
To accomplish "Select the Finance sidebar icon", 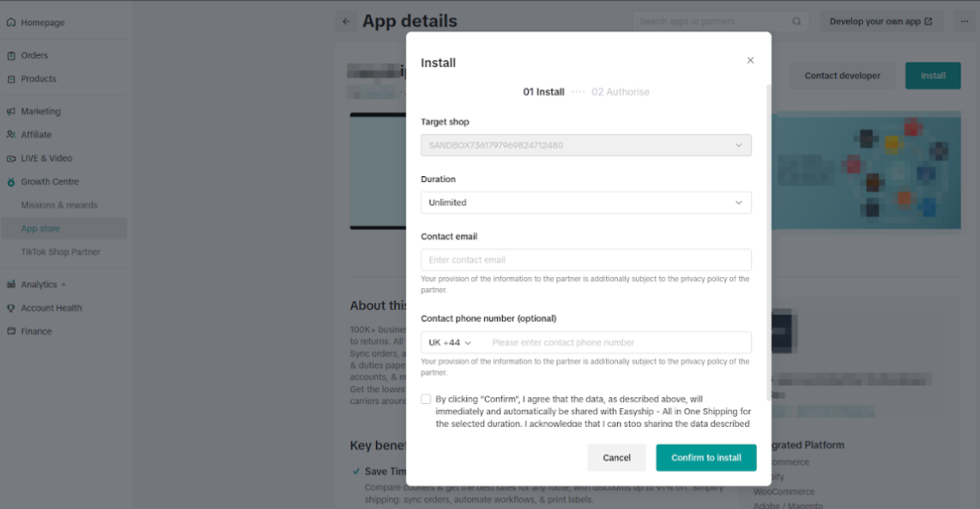I will click(x=12, y=331).
